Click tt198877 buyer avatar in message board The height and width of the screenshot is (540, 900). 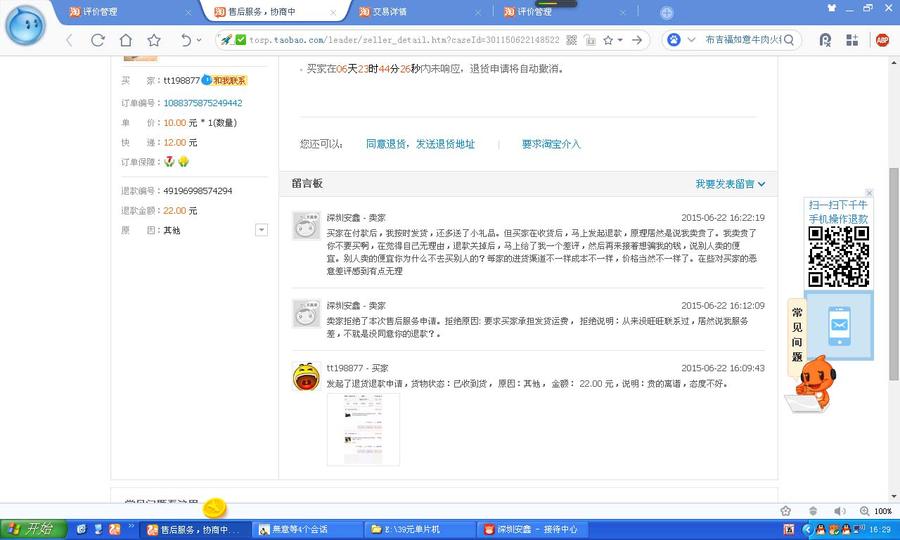coord(306,376)
